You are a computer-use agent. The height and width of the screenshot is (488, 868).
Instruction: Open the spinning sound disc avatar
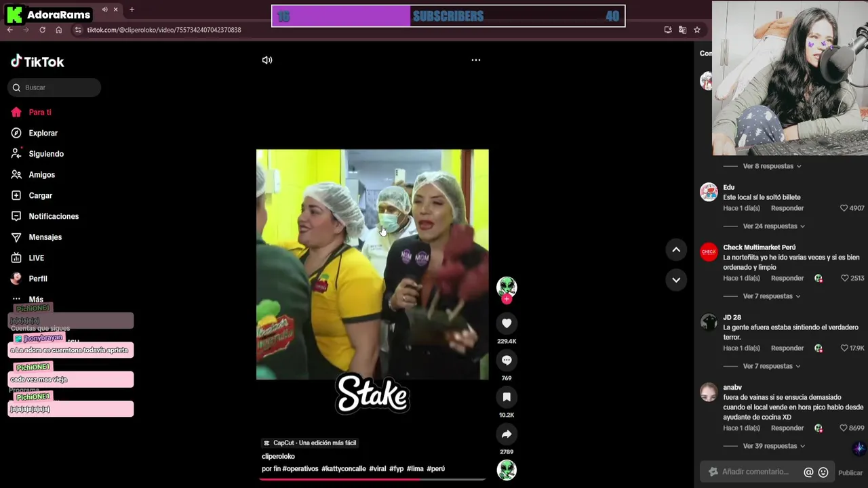(507, 470)
